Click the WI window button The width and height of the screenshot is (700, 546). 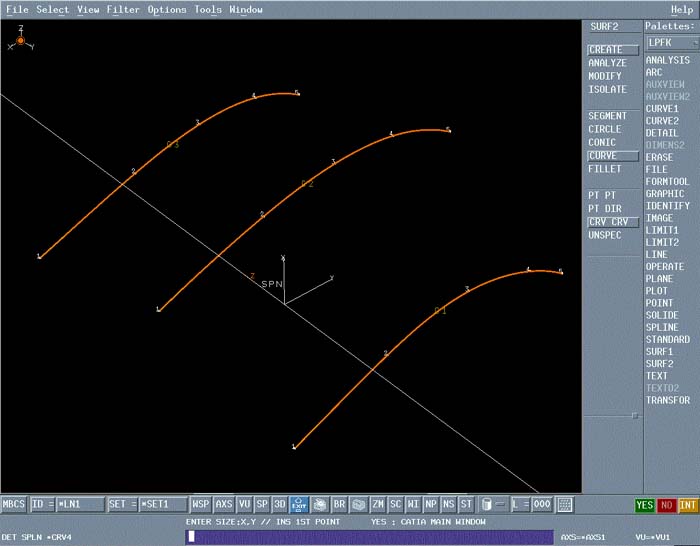pyautogui.click(x=413, y=504)
